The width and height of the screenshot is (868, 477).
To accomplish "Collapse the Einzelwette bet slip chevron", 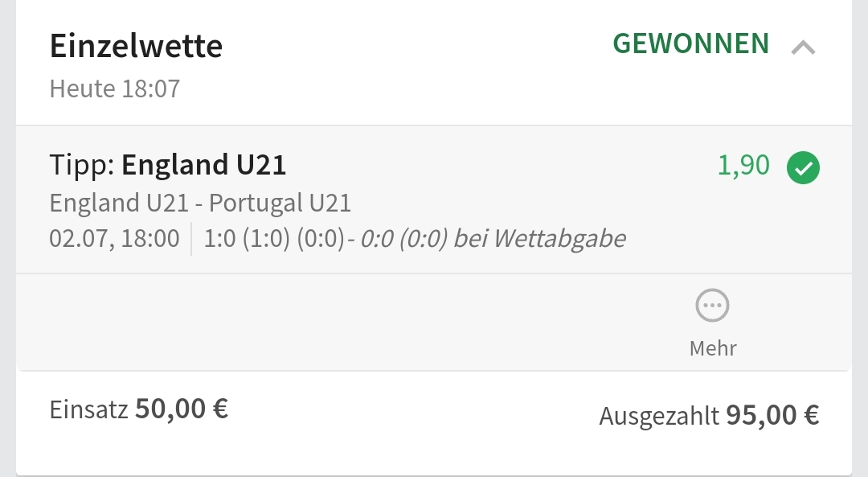I will 803,48.
